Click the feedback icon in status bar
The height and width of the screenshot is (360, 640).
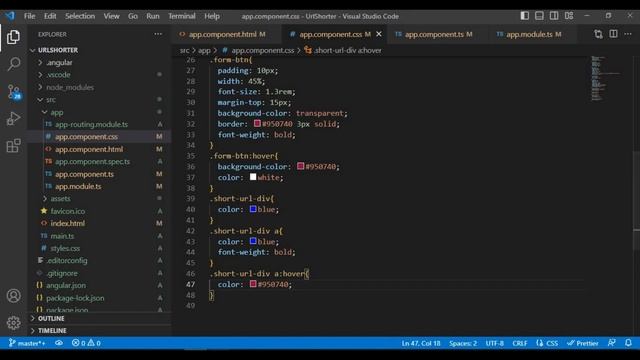point(611,343)
